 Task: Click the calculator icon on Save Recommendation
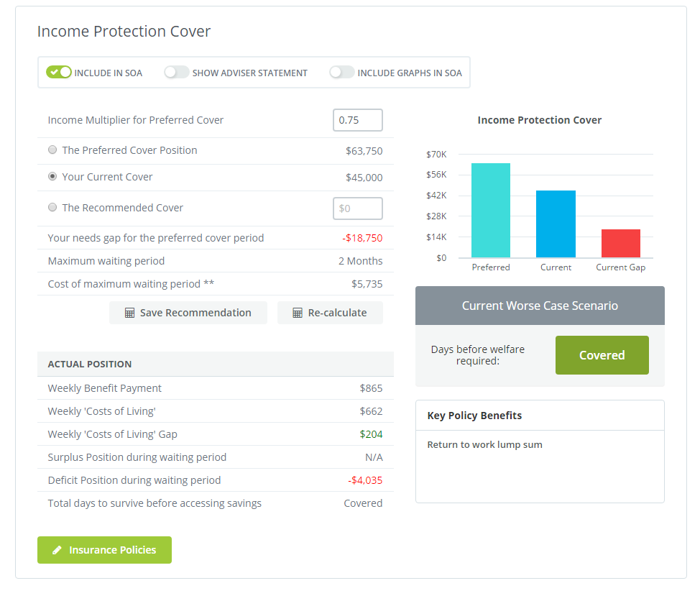pos(130,313)
